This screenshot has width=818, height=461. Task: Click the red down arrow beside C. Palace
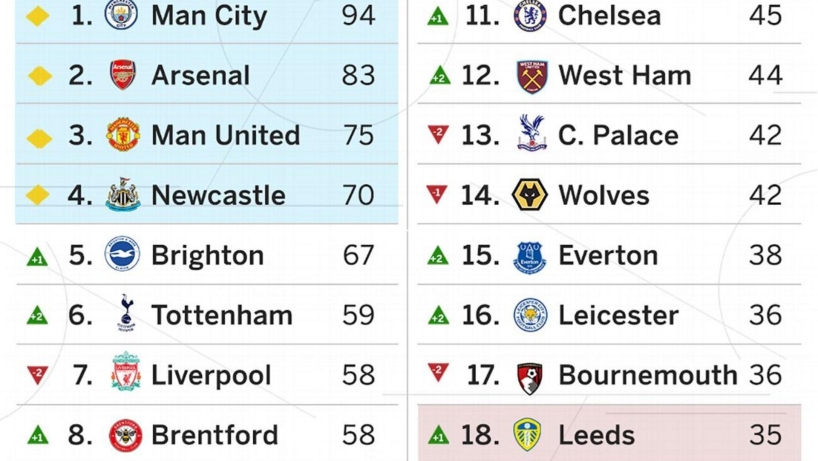438,134
